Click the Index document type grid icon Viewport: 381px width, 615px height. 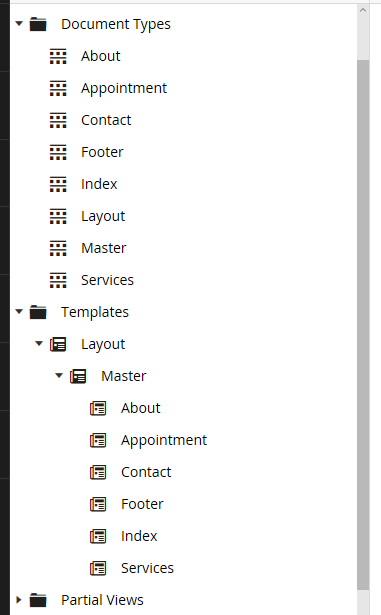pos(58,184)
